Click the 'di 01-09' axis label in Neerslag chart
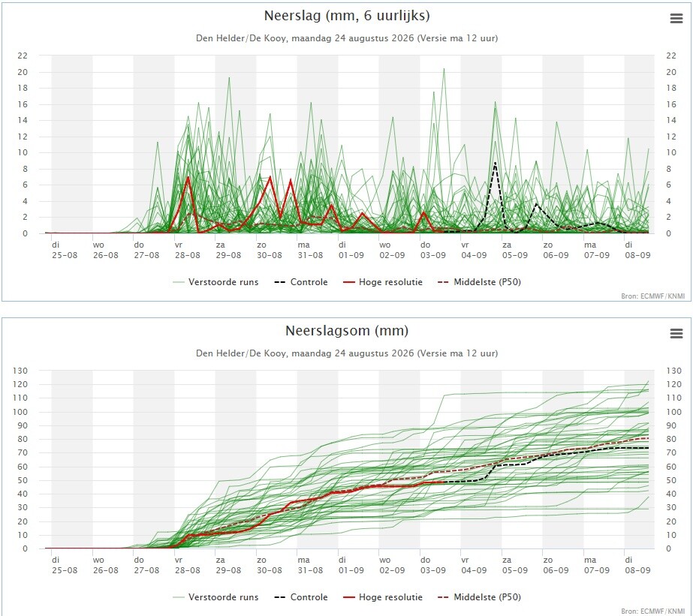The width and height of the screenshot is (693, 616). pyautogui.click(x=351, y=250)
